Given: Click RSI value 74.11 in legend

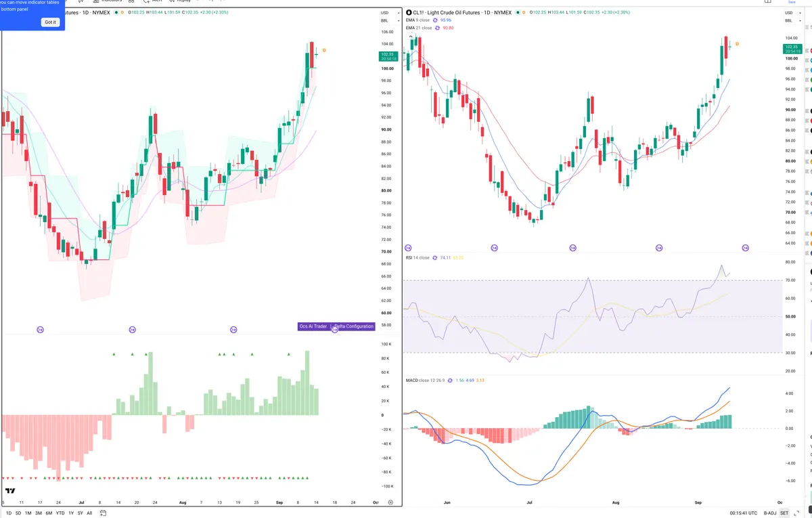Looking at the screenshot, I should (x=445, y=258).
